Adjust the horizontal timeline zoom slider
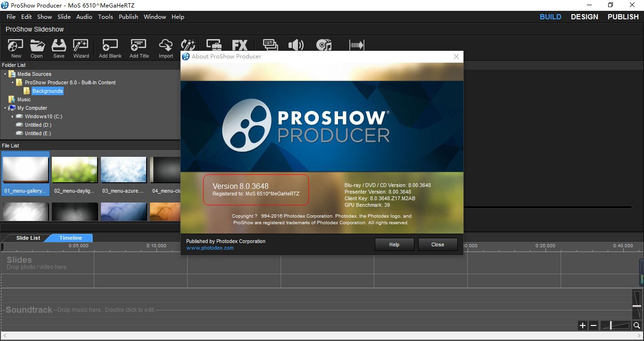The image size is (644, 341). click(611, 325)
